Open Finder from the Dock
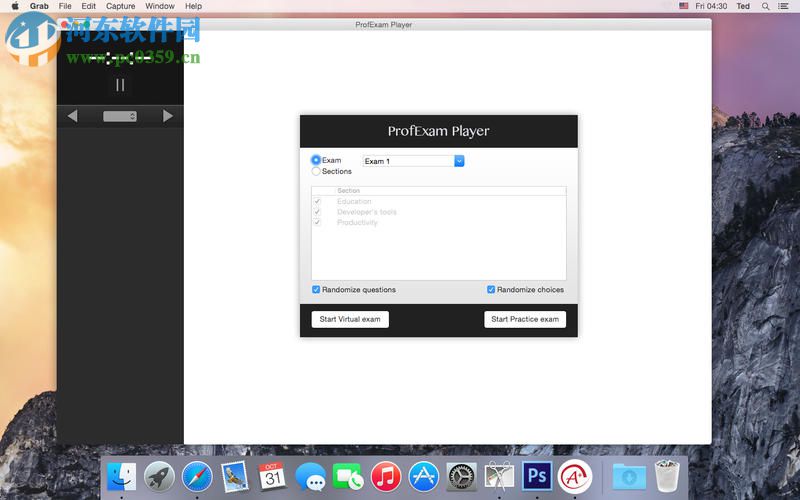This screenshot has width=800, height=500. point(121,477)
